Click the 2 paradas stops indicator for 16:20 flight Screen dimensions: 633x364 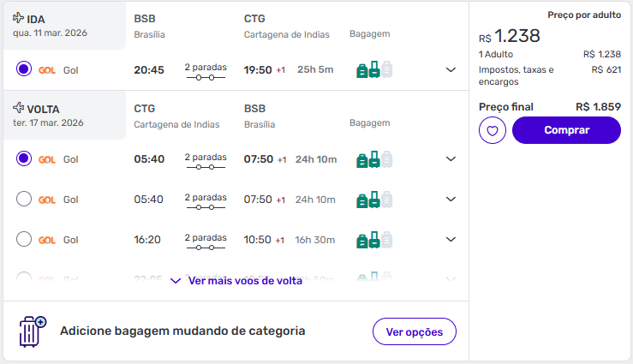pyautogui.click(x=206, y=240)
